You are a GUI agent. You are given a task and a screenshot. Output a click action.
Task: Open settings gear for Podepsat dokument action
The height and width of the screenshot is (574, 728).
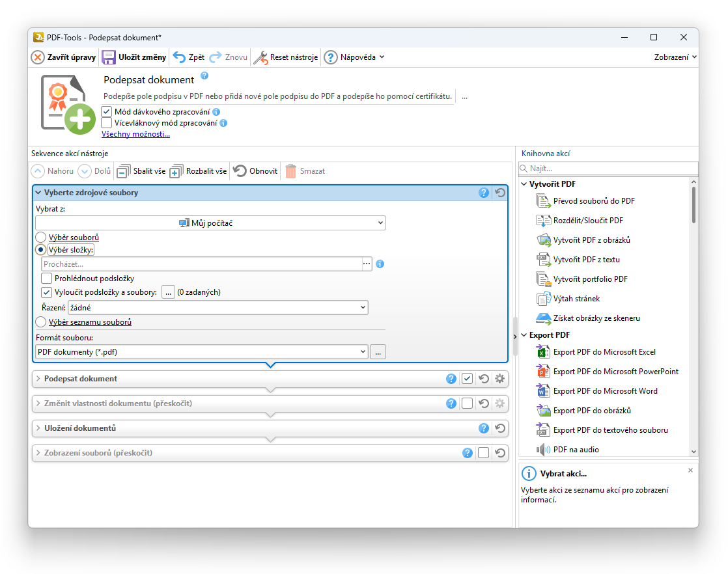pyautogui.click(x=499, y=379)
